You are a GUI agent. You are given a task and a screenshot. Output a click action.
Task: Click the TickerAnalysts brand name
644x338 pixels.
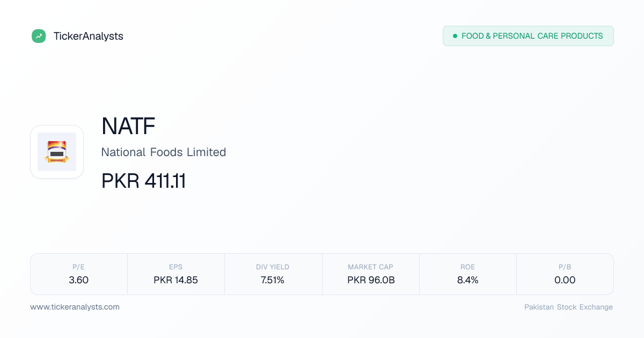(89, 36)
